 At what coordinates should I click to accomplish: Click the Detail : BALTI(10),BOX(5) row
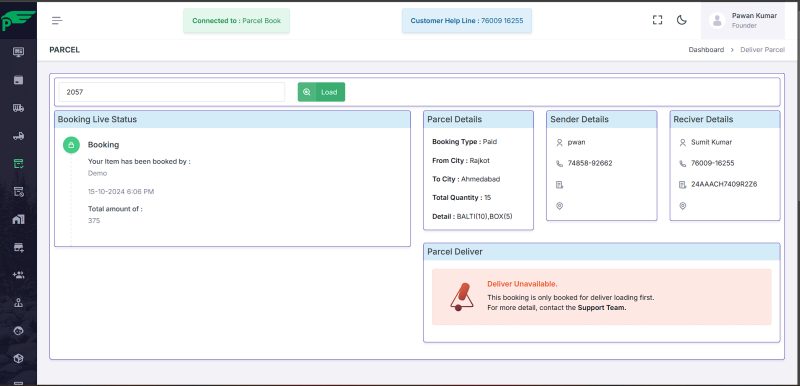(x=472, y=216)
